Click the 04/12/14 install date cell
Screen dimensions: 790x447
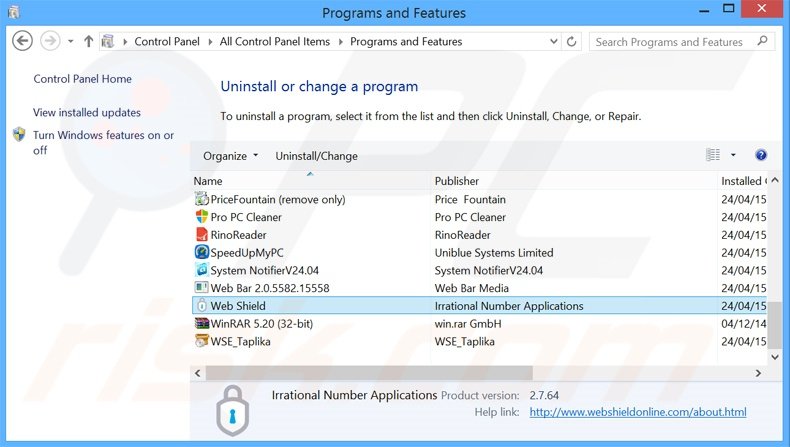(x=744, y=324)
